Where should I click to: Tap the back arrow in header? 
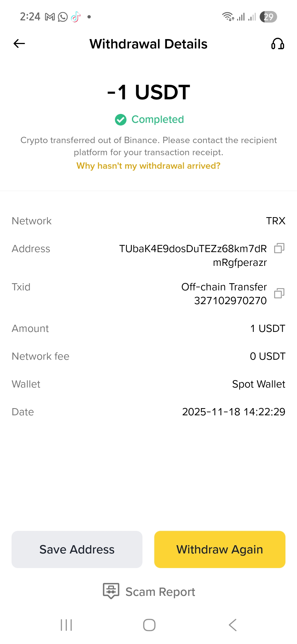(x=19, y=43)
